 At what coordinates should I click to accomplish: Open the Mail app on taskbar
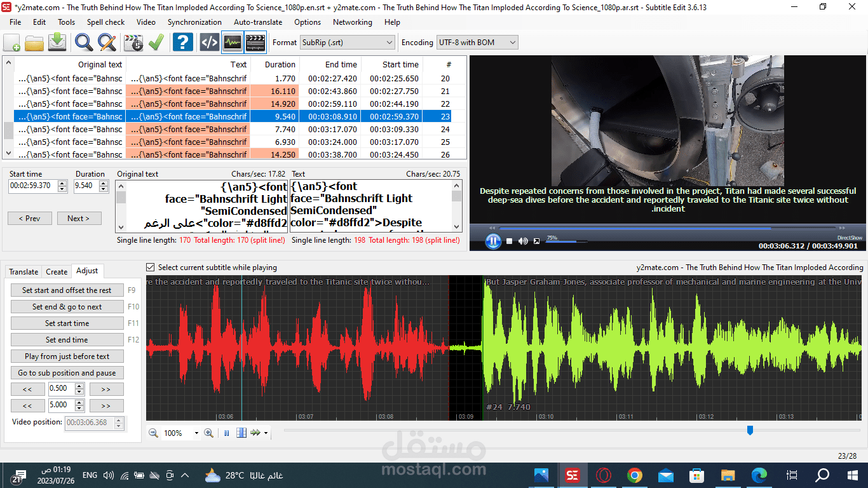pyautogui.click(x=665, y=475)
